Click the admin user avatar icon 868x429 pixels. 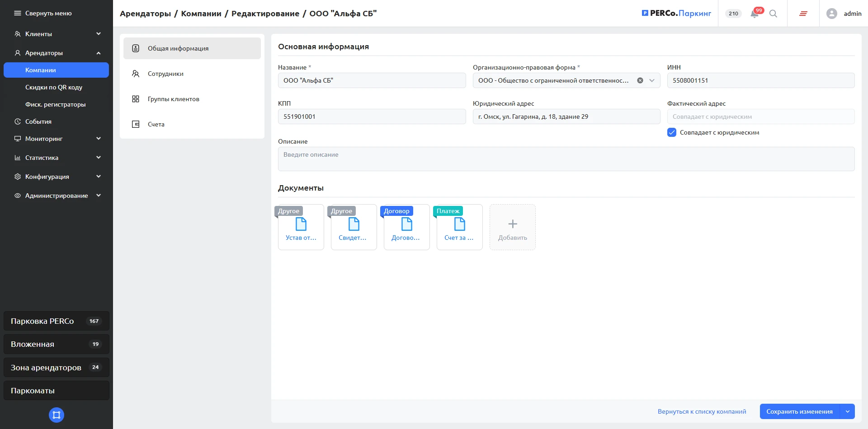[831, 14]
